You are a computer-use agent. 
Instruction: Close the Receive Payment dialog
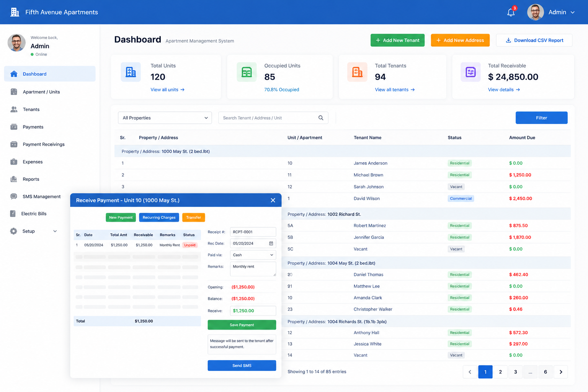point(273,200)
